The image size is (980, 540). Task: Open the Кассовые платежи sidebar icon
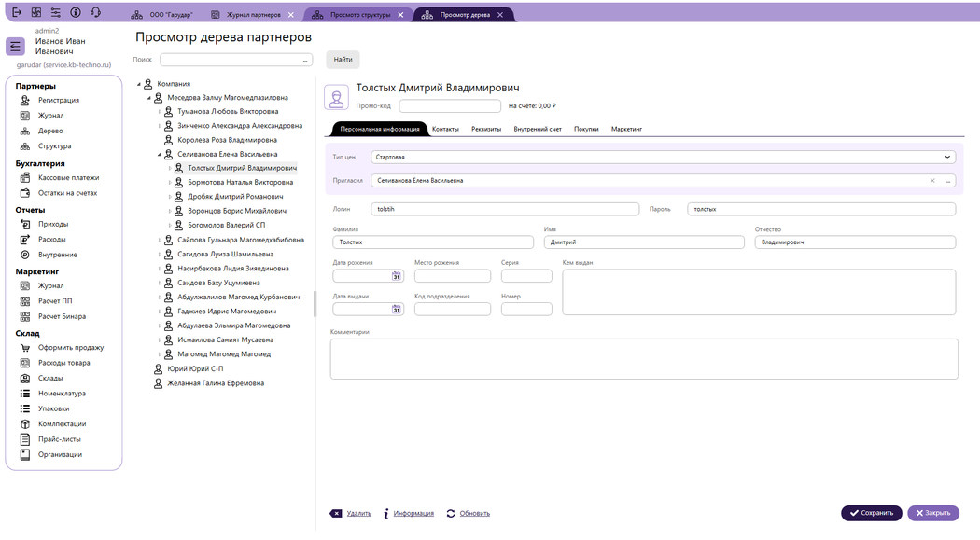25,177
